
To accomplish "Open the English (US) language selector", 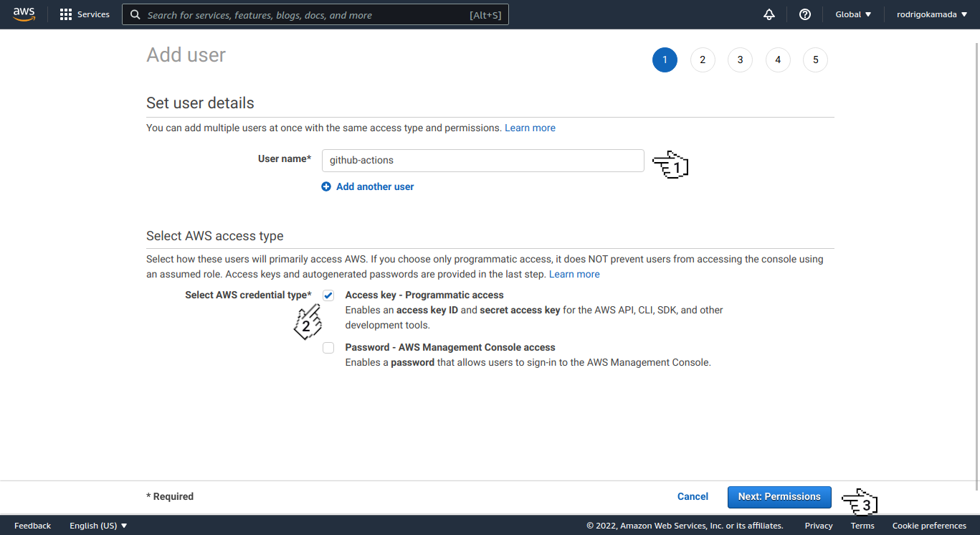I will pyautogui.click(x=97, y=525).
